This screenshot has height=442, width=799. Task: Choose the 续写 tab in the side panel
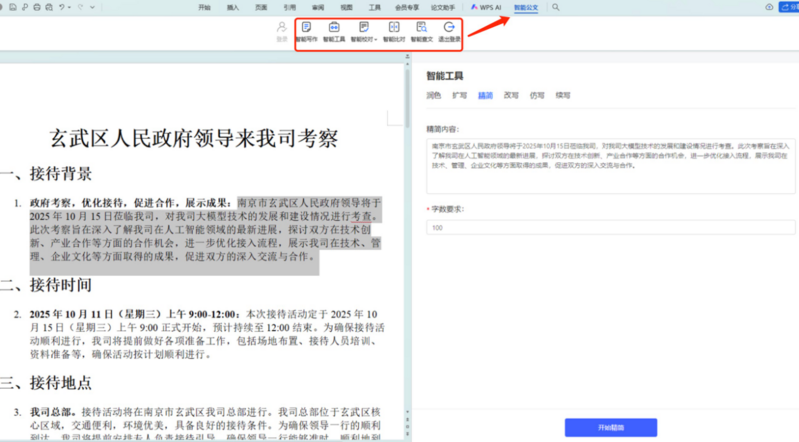pos(563,95)
